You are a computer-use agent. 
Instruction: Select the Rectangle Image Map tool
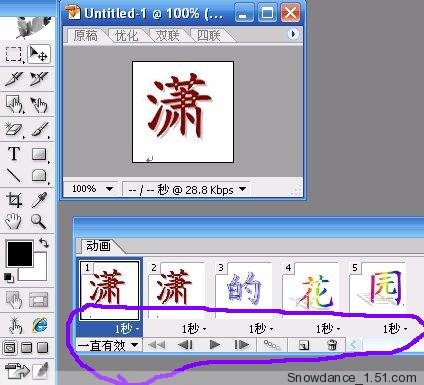pos(13,104)
